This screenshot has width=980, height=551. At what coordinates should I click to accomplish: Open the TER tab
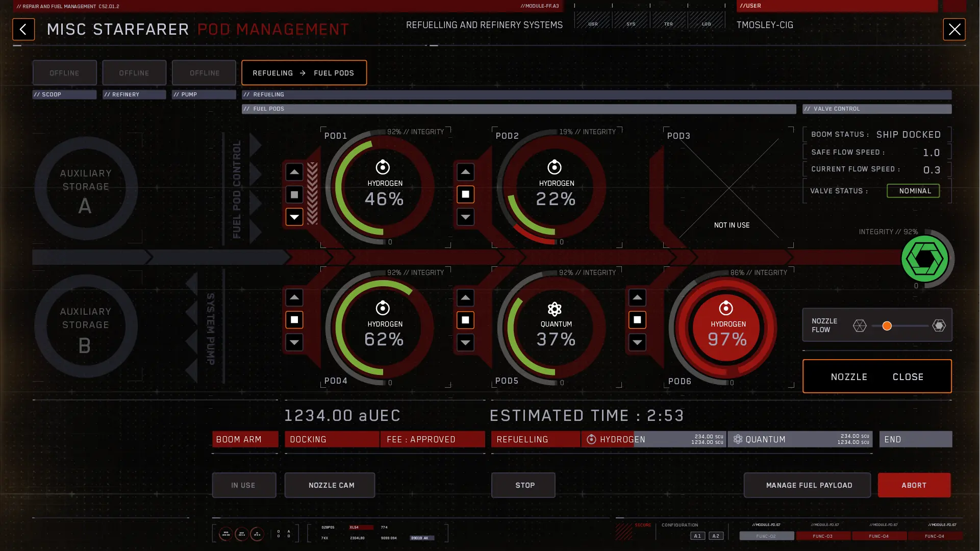click(x=668, y=20)
